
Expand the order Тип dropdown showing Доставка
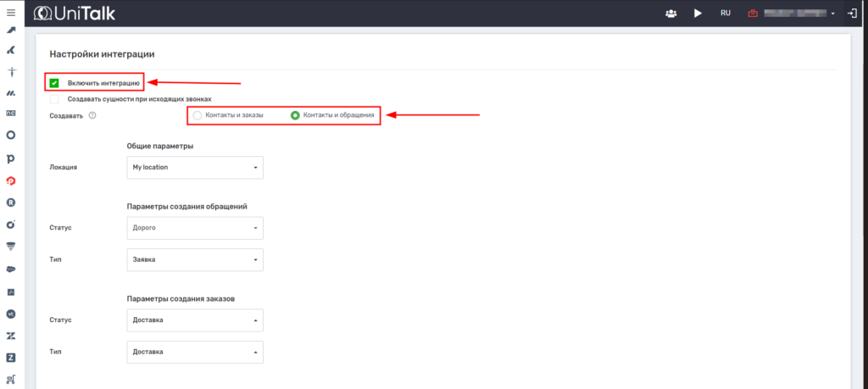(x=194, y=352)
